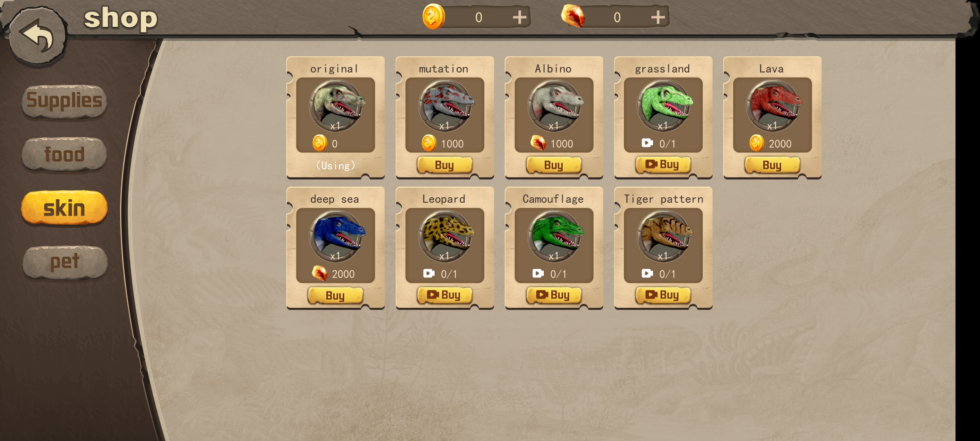Watch video to buy Camouflage skin
Image resolution: width=980 pixels, height=441 pixels.
click(x=554, y=295)
